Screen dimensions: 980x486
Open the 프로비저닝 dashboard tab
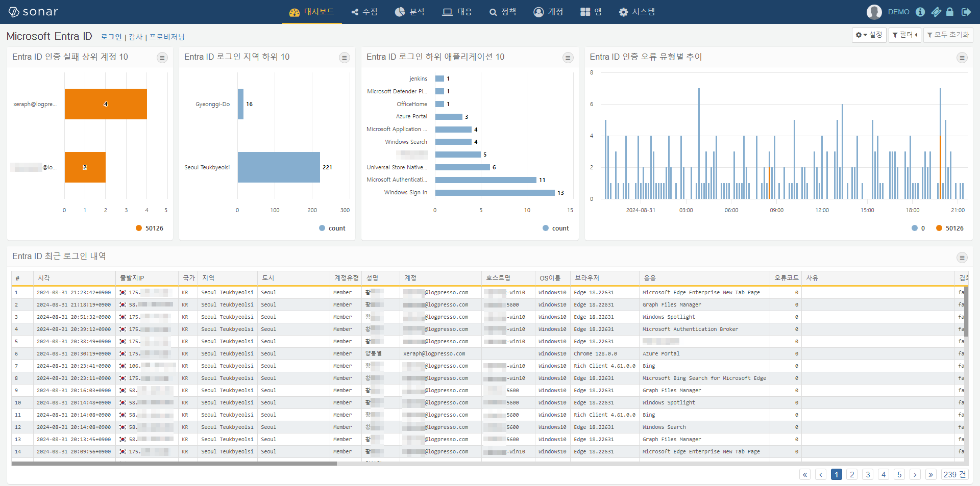167,37
